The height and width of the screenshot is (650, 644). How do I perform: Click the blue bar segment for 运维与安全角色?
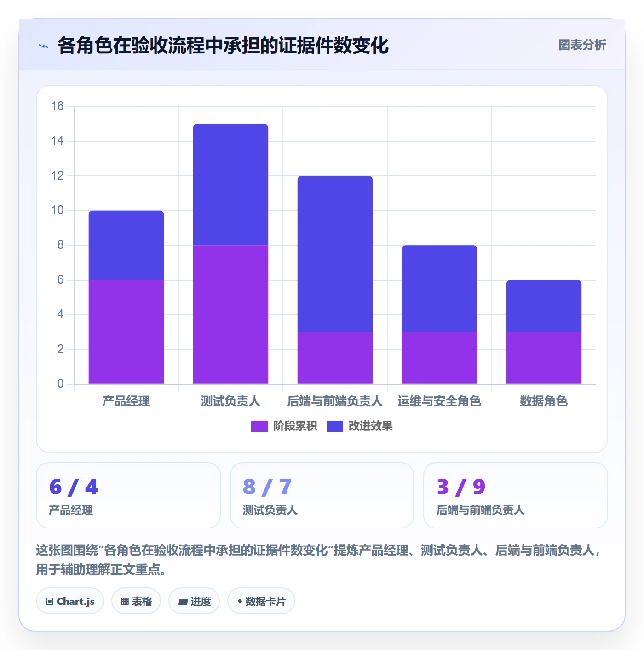(439, 289)
